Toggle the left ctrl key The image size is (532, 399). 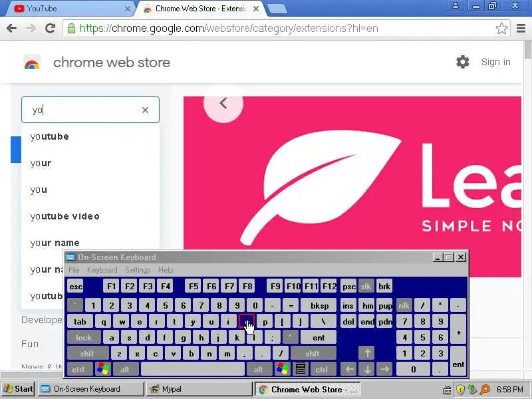click(79, 369)
